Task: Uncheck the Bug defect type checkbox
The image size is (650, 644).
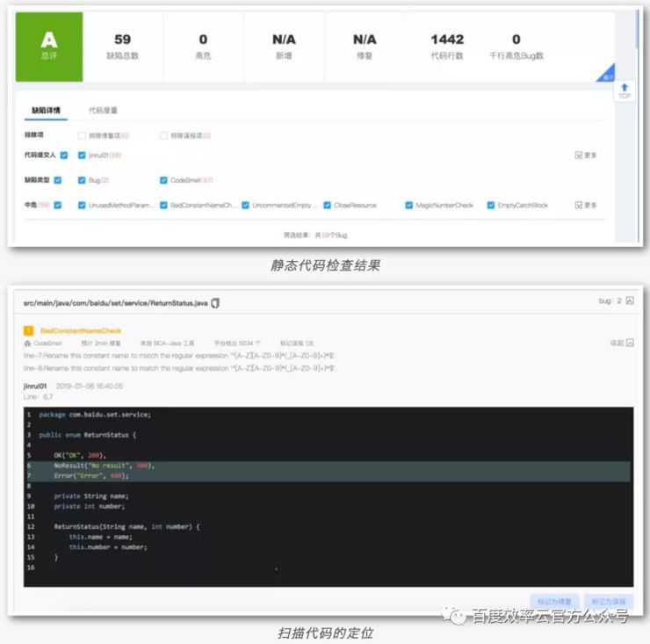Action: (82, 180)
